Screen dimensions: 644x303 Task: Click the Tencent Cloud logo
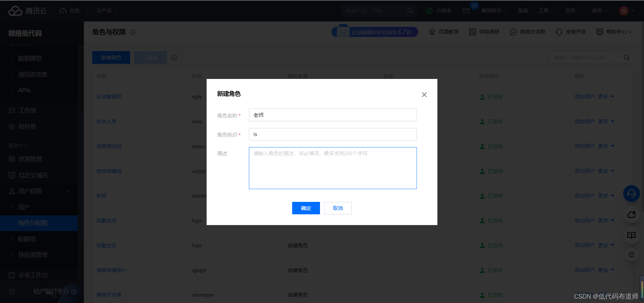coord(27,11)
